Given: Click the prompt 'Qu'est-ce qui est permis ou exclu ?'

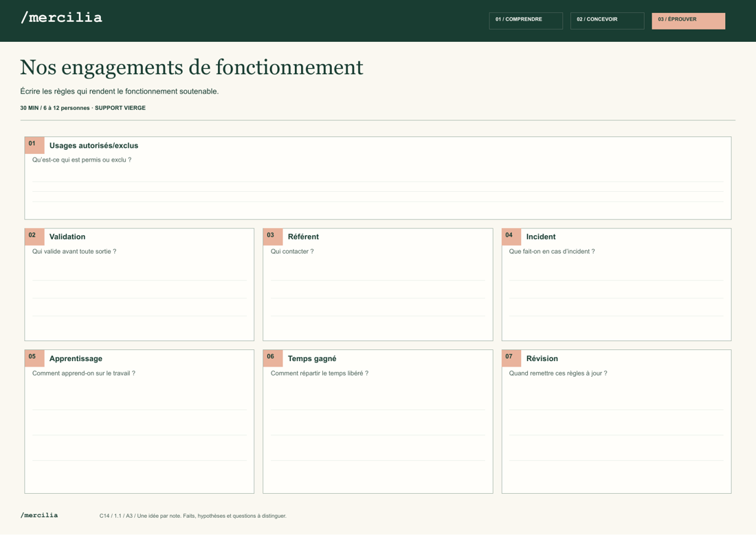Looking at the screenshot, I should [x=82, y=160].
